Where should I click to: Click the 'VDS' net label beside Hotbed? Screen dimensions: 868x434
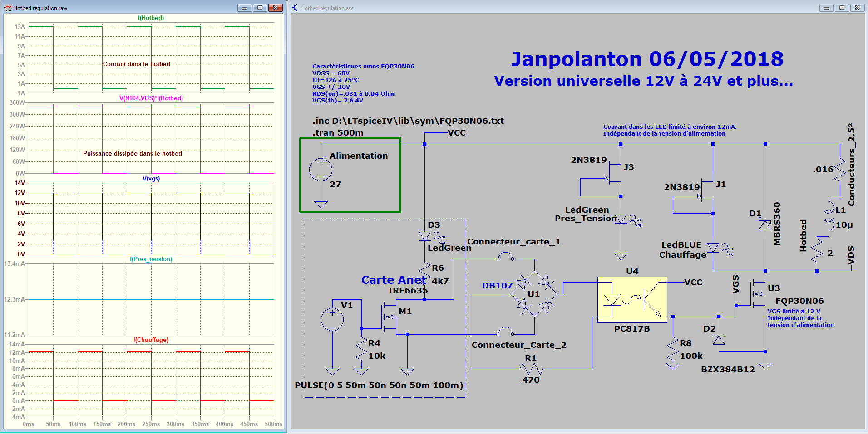point(851,255)
